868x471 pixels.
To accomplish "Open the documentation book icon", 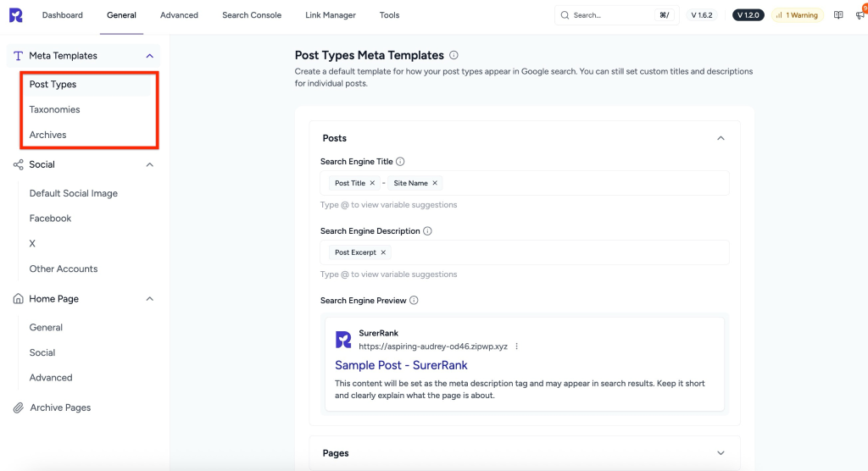I will tap(838, 15).
